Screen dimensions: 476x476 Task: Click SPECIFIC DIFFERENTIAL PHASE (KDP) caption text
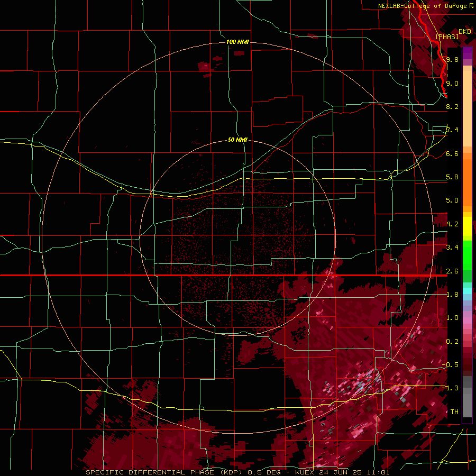tap(165, 472)
